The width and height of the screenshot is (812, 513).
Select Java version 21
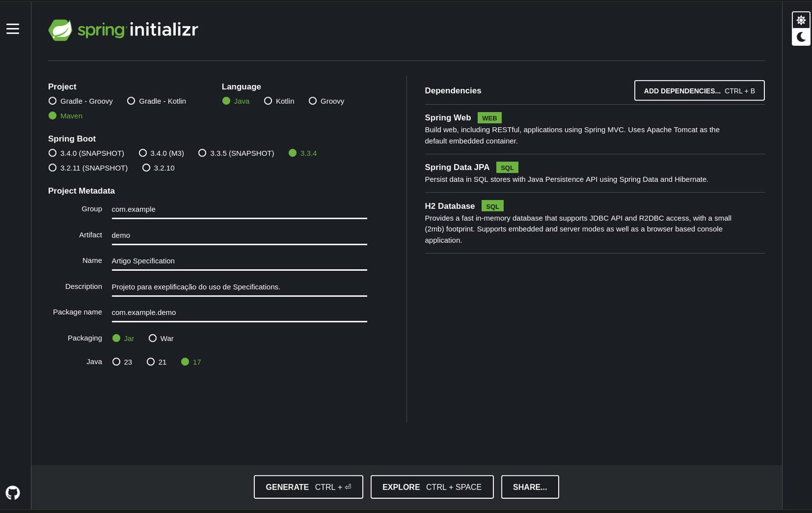tap(151, 362)
